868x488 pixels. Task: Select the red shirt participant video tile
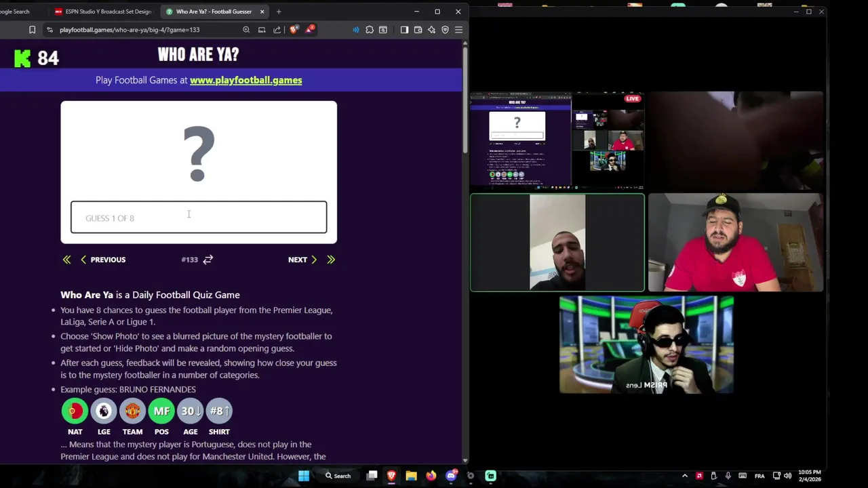(736, 243)
